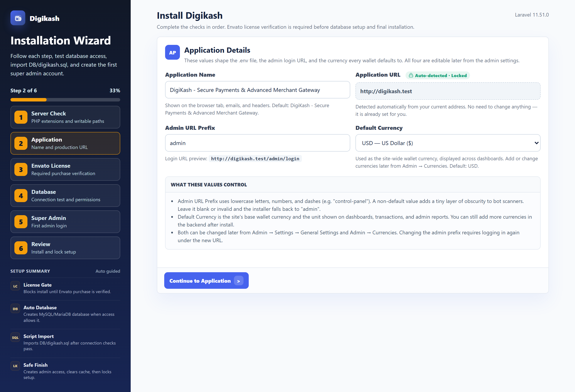Click the LC License Gate icon

pos(15,286)
